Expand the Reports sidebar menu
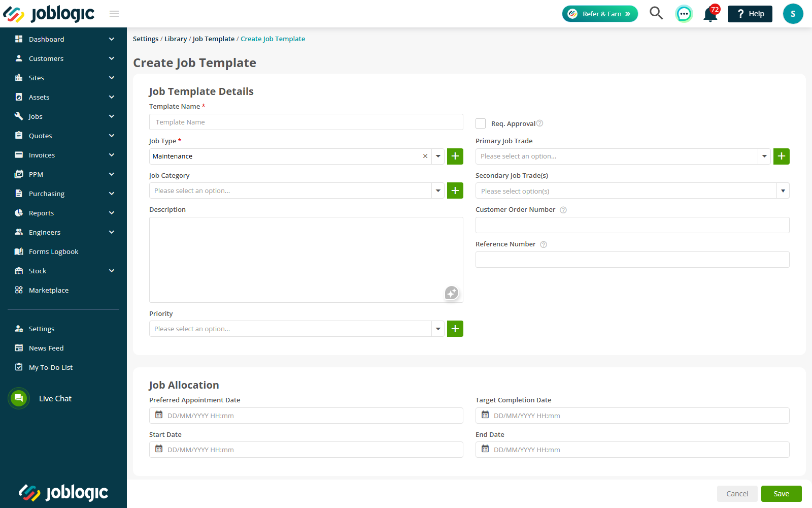The image size is (812, 508). pos(63,213)
